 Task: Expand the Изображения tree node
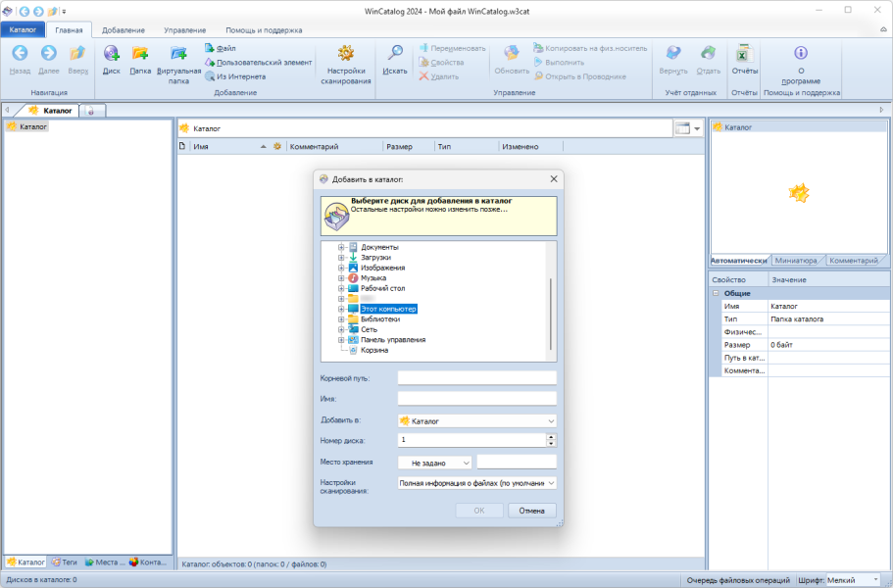point(341,268)
